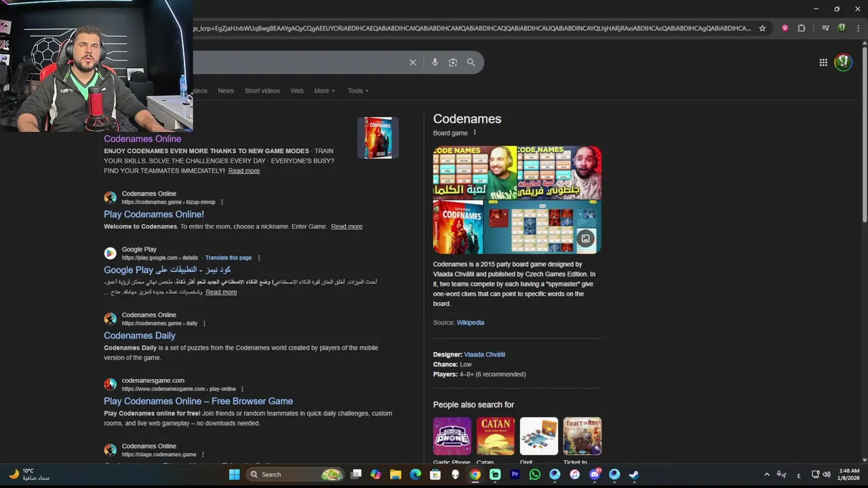This screenshot has width=868, height=488.
Task: Open Vlaada Chvátil designer link
Action: [484, 354]
